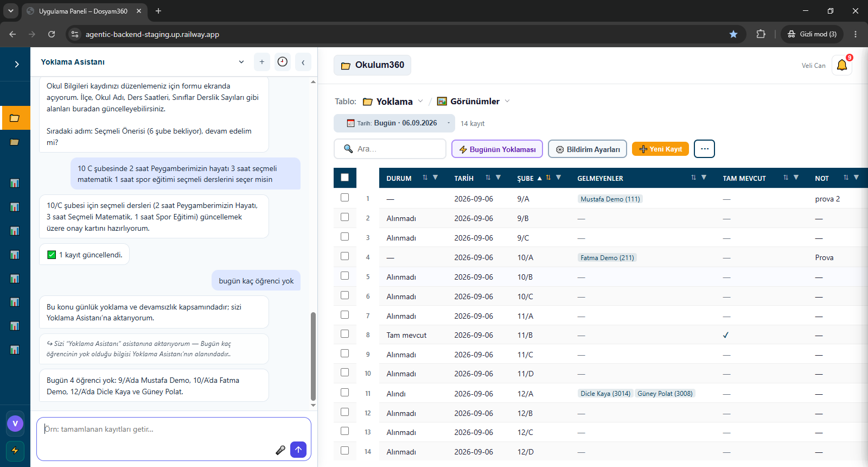This screenshot has height=467, width=868.
Task: Check the row 1 checkbox for 9/A
Action: (x=344, y=198)
